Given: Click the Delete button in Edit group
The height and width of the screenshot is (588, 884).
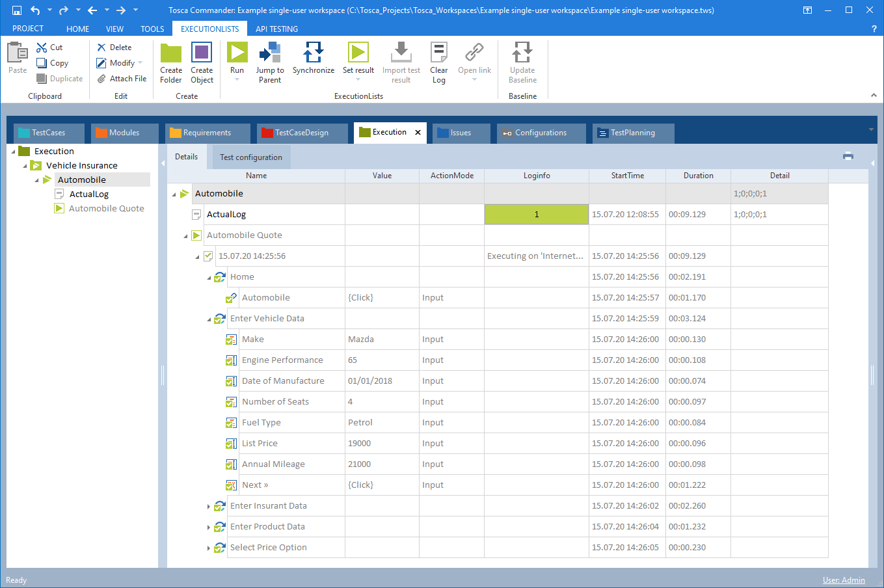Looking at the screenshot, I should point(114,47).
